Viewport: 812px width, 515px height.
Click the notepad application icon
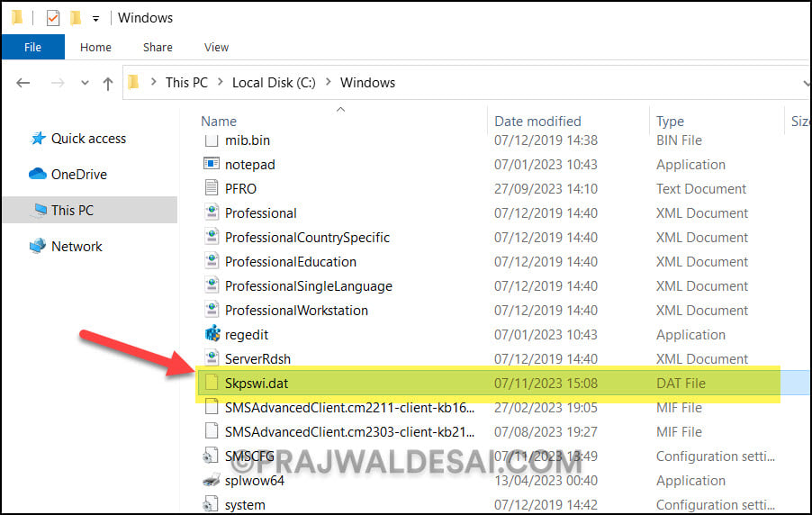click(x=212, y=164)
